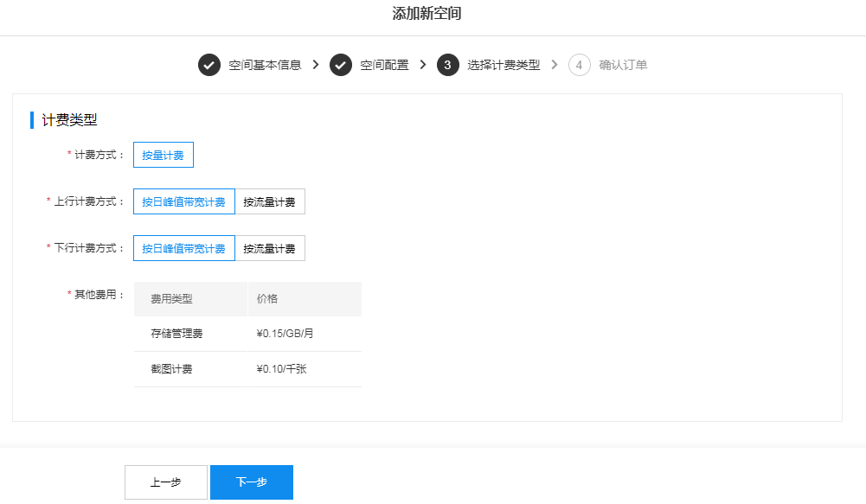Click the ¥0.10/千张 price cell
The image size is (866, 504).
[305, 369]
